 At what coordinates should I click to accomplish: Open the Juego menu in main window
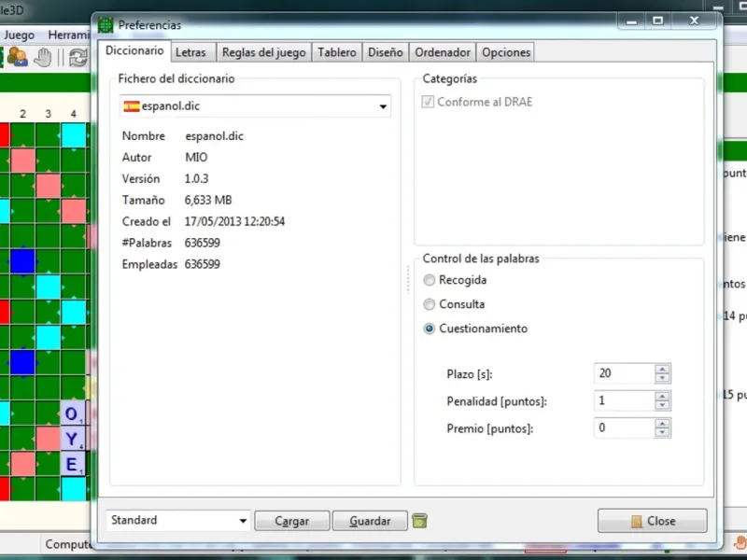[x=19, y=35]
